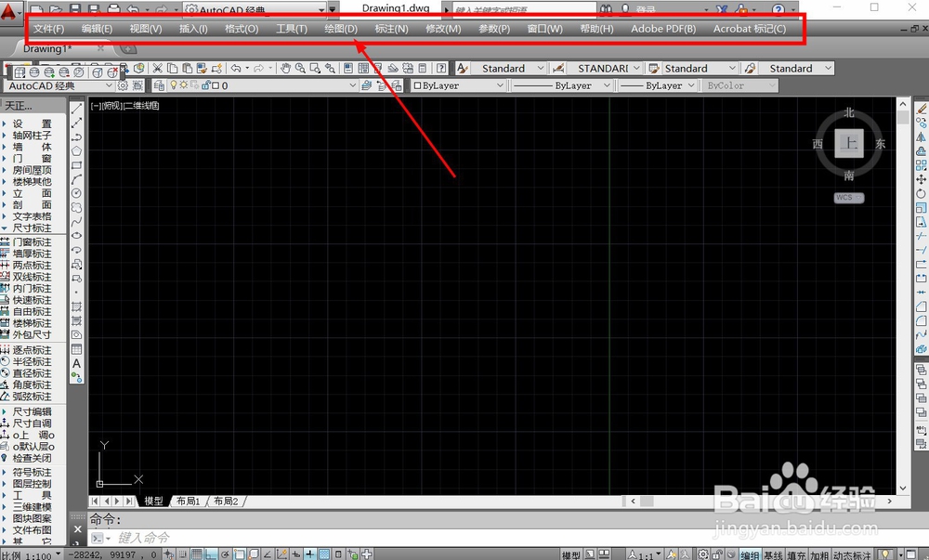Click 尺寸编辑 in the 天正 panel
929x560 pixels.
point(32,411)
